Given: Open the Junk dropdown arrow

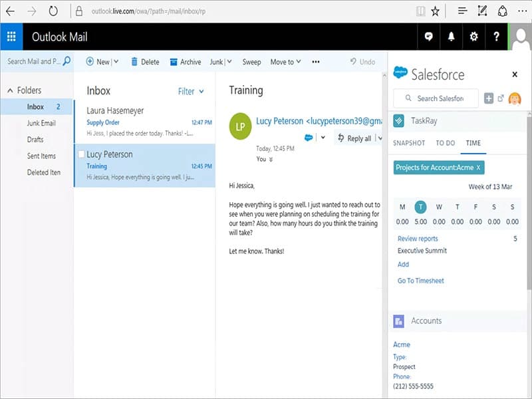Looking at the screenshot, I should [229, 62].
